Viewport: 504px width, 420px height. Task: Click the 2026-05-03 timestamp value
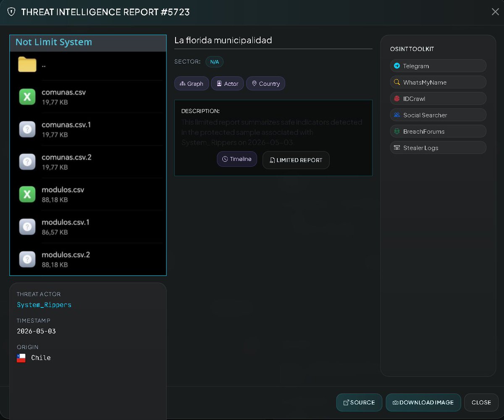[x=36, y=331]
